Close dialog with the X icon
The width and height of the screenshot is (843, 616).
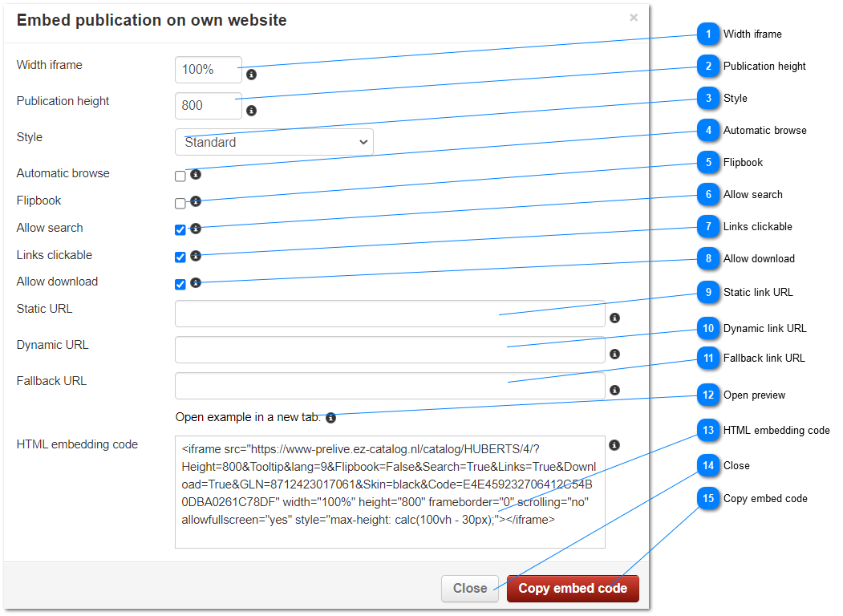634,18
